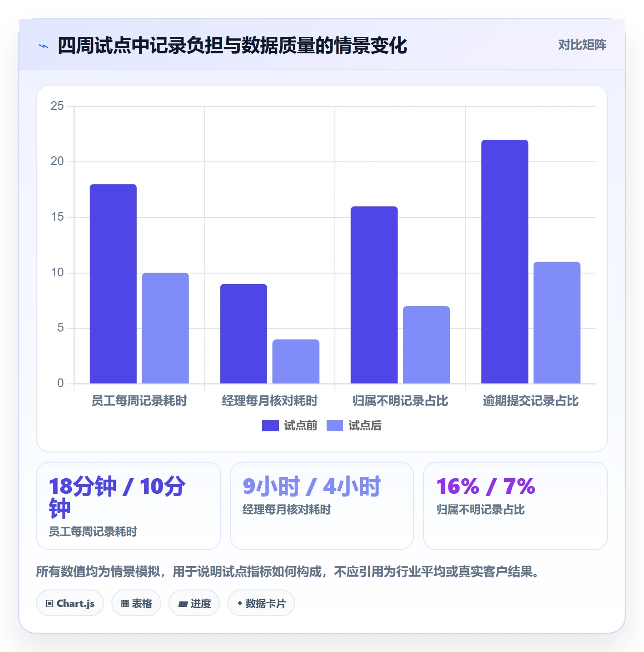The height and width of the screenshot is (652, 644).
Task: Click the 经理每月核对耗时 x-axis label
Action: click(x=270, y=401)
